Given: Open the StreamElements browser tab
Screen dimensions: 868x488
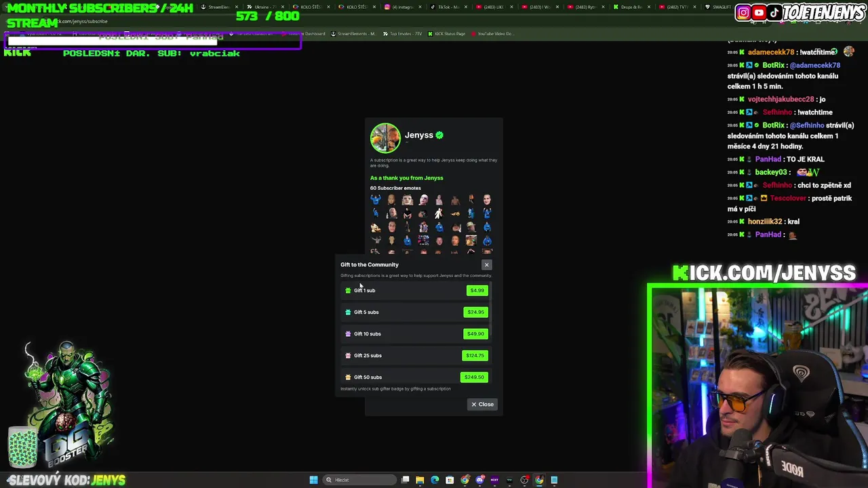Looking at the screenshot, I should pos(218,7).
